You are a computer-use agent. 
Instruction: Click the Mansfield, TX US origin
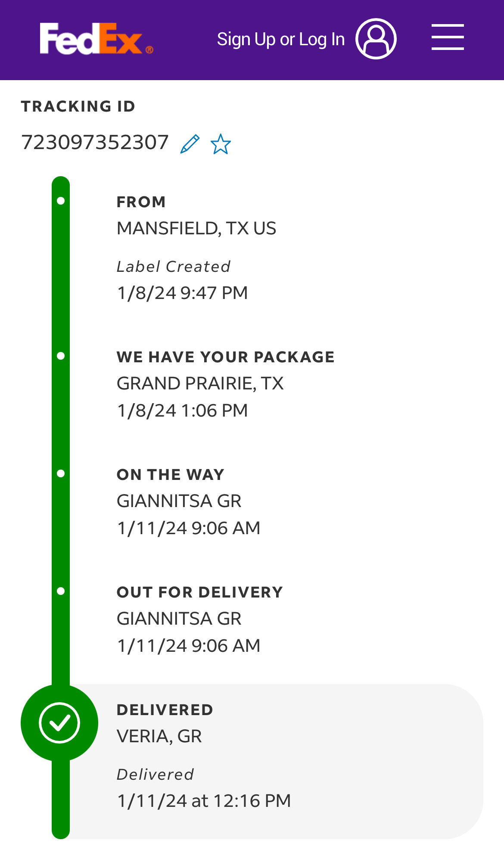point(196,228)
